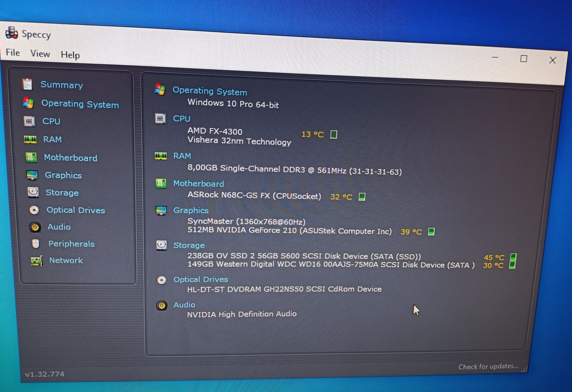The image size is (572, 392).
Task: Open the Help menu
Action: [70, 55]
